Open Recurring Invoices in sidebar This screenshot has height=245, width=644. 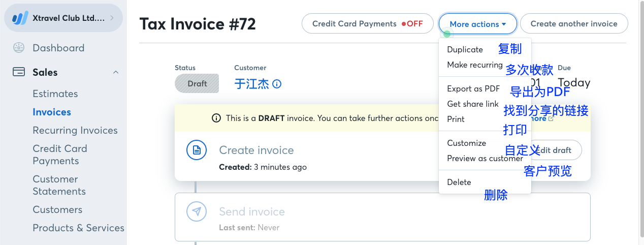point(75,130)
